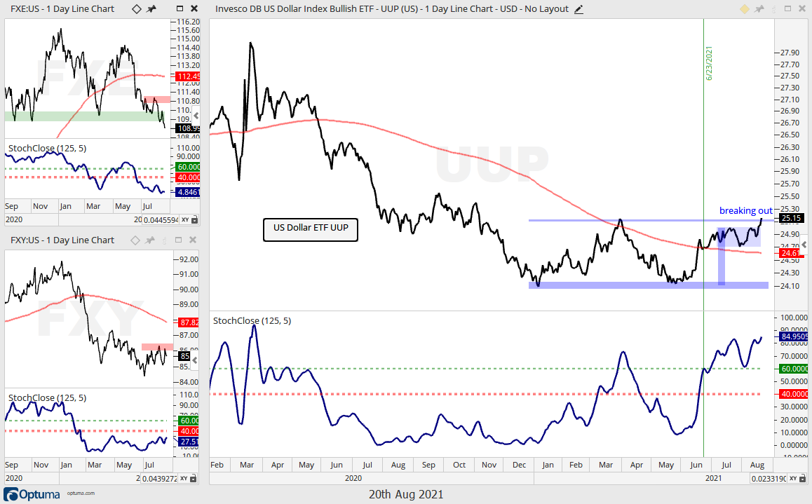Viewport: 812px width, 504px height.
Task: Open the optuma.com link
Action: tap(81, 493)
